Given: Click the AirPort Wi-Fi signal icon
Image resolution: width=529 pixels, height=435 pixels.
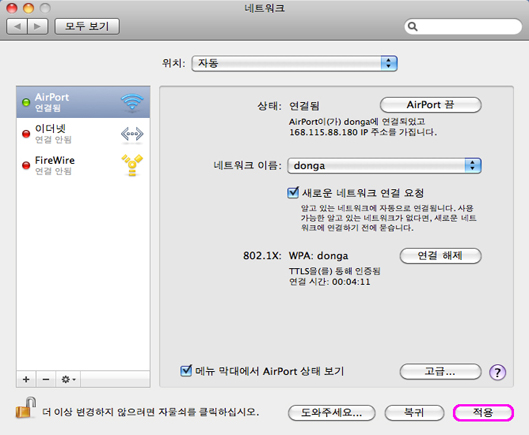Looking at the screenshot, I should click(132, 102).
